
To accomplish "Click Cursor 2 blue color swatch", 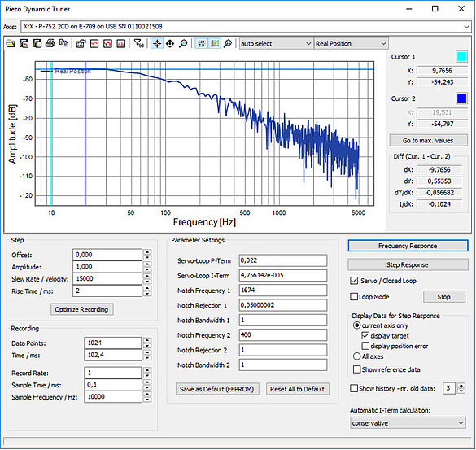I will click(461, 98).
